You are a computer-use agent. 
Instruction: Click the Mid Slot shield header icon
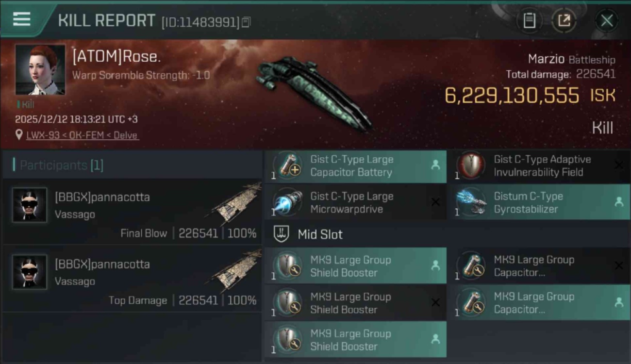pos(282,234)
